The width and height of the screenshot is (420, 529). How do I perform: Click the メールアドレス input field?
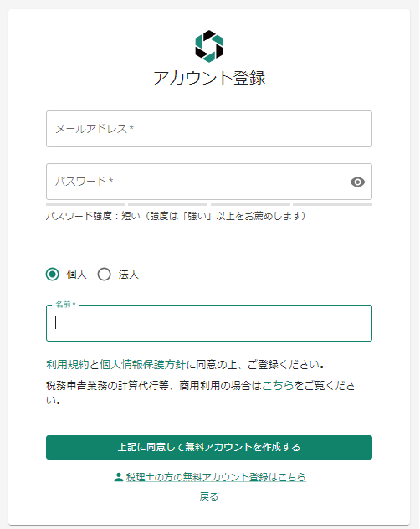point(209,129)
